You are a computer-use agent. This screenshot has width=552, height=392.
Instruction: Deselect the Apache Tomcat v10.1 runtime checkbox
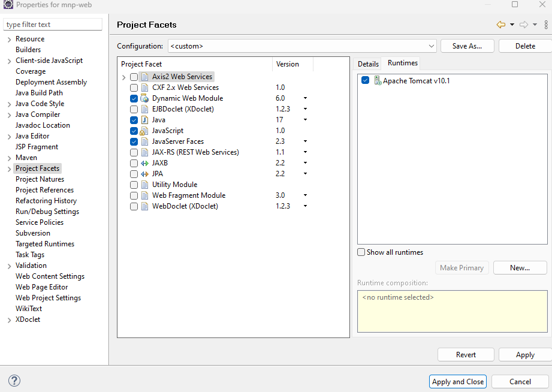point(365,80)
